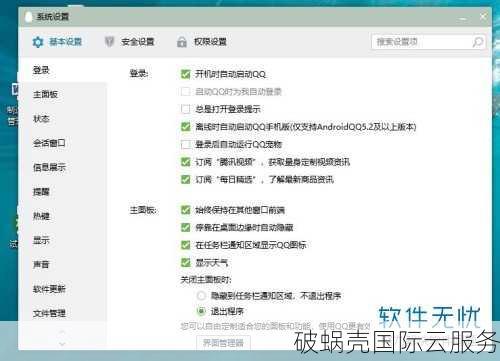Select 登录 in the sidebar
This screenshot has width=500, height=361.
[x=41, y=70]
